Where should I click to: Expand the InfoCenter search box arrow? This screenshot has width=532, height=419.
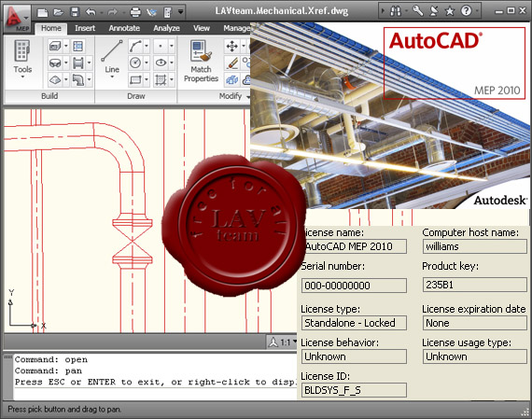pyautogui.click(x=383, y=11)
